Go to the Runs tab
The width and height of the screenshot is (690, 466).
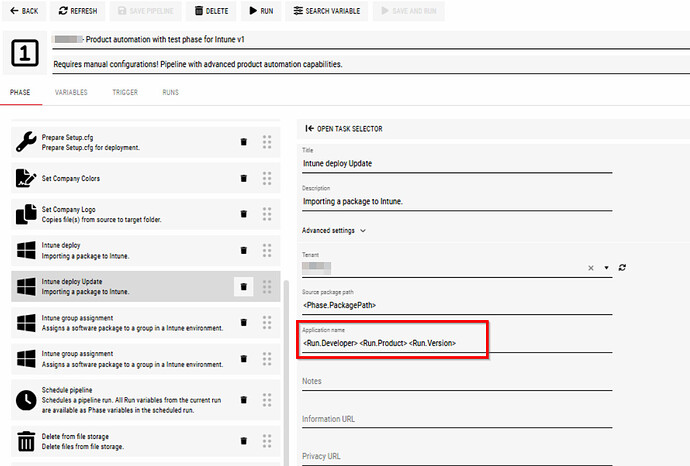point(171,92)
